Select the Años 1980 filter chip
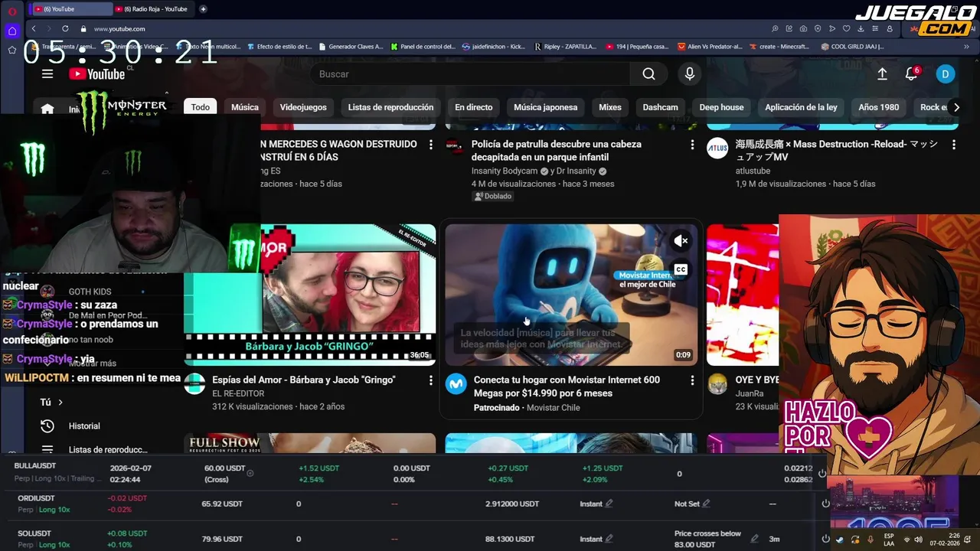Screen dimensions: 980x551 (879, 107)
